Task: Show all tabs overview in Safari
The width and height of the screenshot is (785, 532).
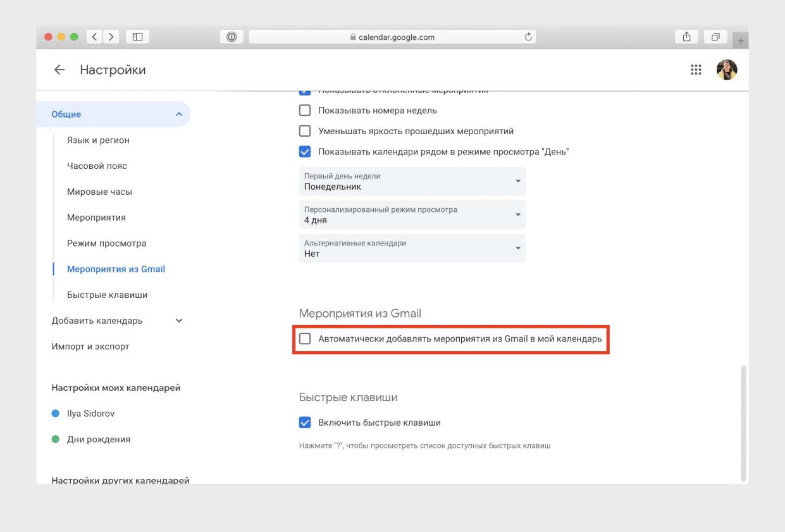Action: pyautogui.click(x=715, y=37)
